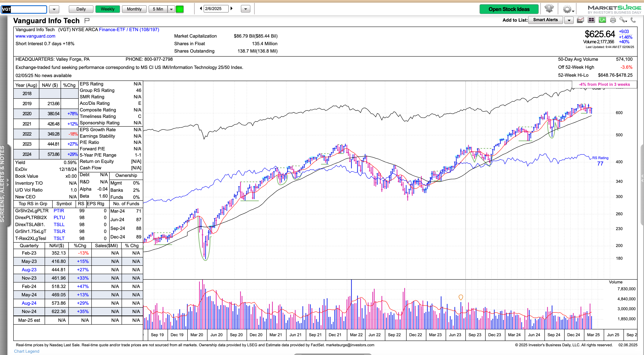Viewport: 644px width, 355px height.
Task: Click the green pattern recognition icon
Action: coord(602,20)
